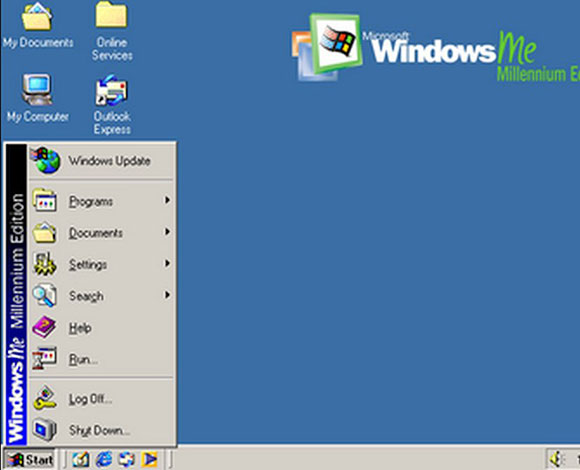Click Show Desktop icon in Quick Launch

point(81,459)
